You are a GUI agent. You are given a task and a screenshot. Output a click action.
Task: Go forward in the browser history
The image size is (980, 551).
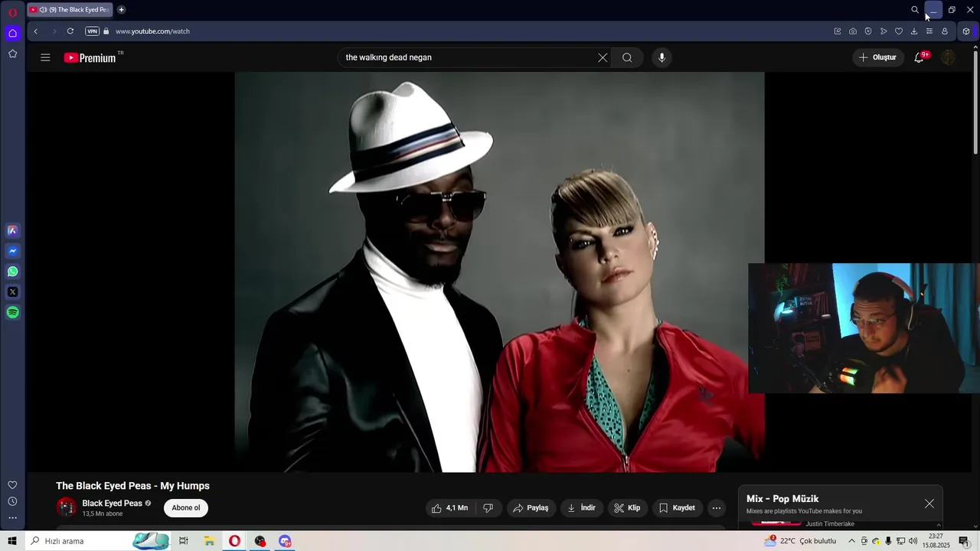54,31
